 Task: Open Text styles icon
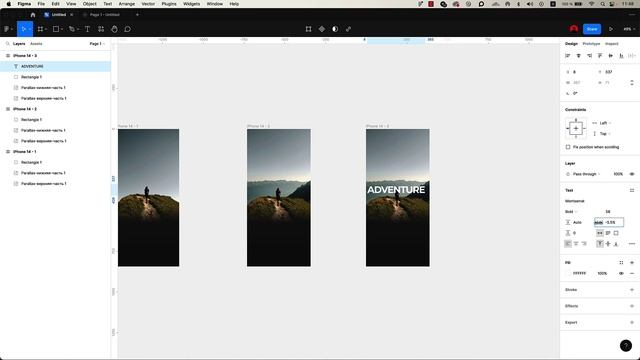(632, 190)
